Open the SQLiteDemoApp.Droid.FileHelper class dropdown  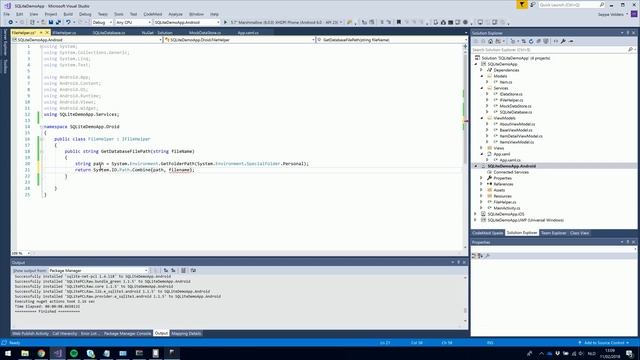click(x=239, y=40)
